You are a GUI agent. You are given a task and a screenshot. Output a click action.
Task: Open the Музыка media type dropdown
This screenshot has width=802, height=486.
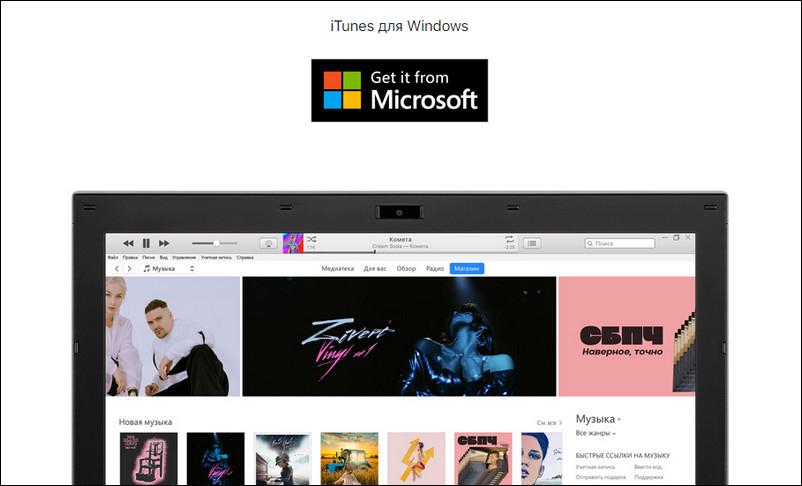coord(168,269)
